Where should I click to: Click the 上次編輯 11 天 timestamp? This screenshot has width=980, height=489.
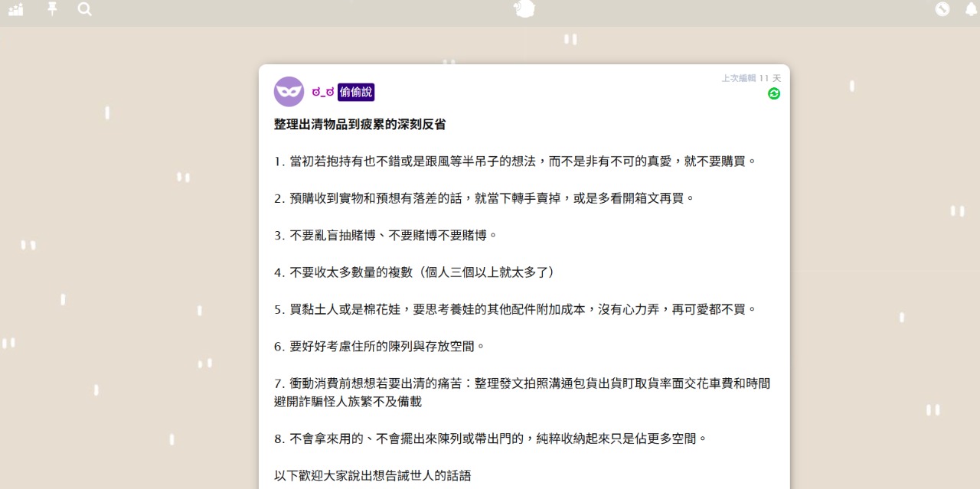tap(750, 78)
